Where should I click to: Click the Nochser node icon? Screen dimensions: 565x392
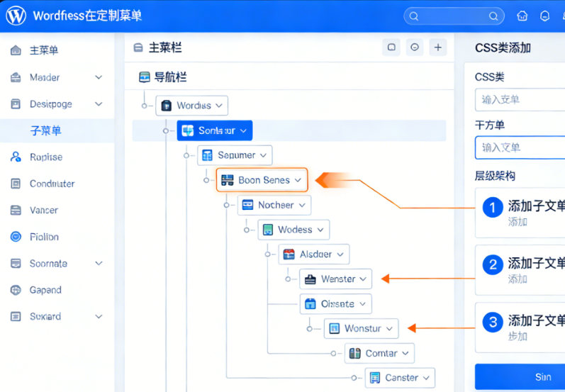[x=247, y=205]
